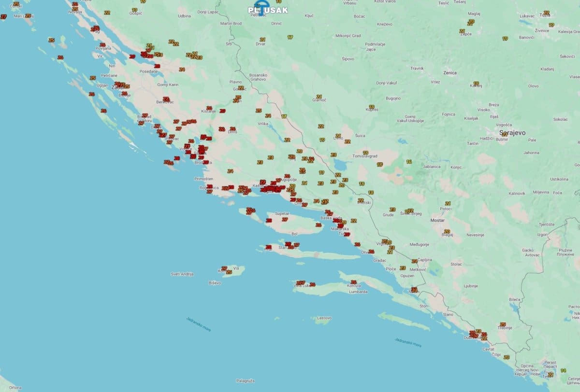Select the 20 marker at Blagaj
The width and height of the screenshot is (580, 392).
coord(447,232)
